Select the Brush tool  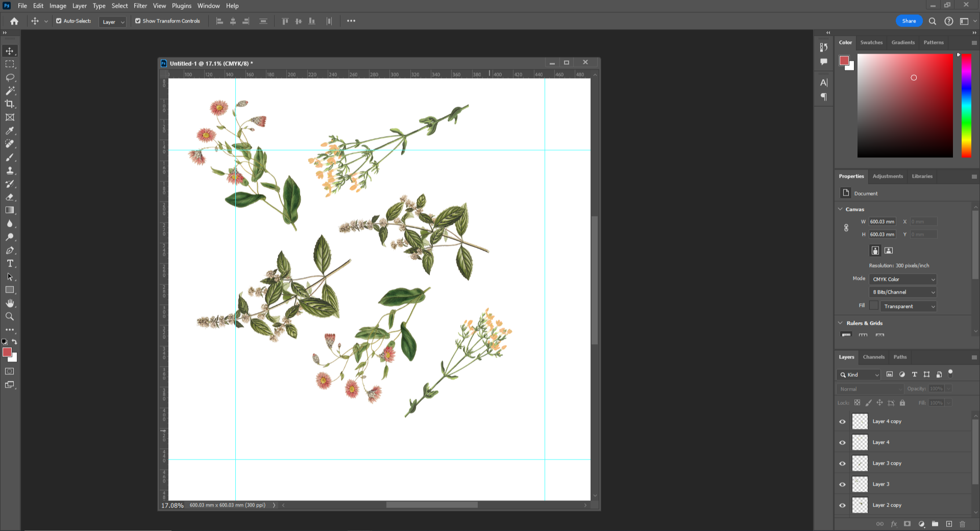pos(10,157)
